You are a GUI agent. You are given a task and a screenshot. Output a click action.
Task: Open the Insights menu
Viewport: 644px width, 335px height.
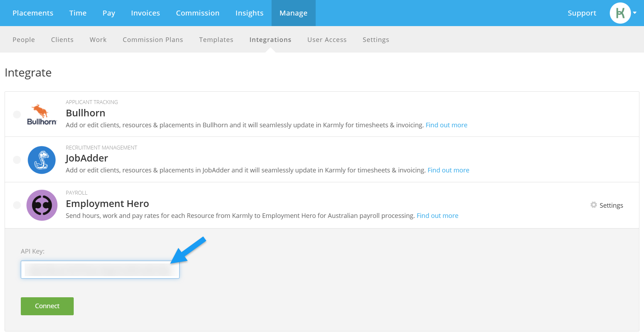(x=249, y=13)
